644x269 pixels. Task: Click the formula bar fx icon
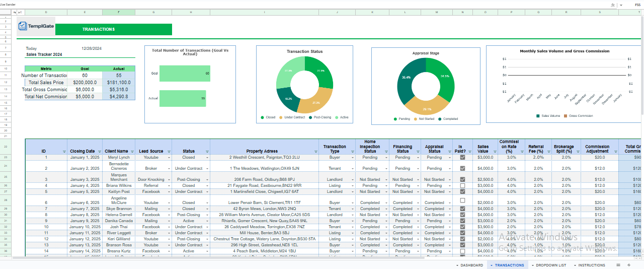point(612,4)
